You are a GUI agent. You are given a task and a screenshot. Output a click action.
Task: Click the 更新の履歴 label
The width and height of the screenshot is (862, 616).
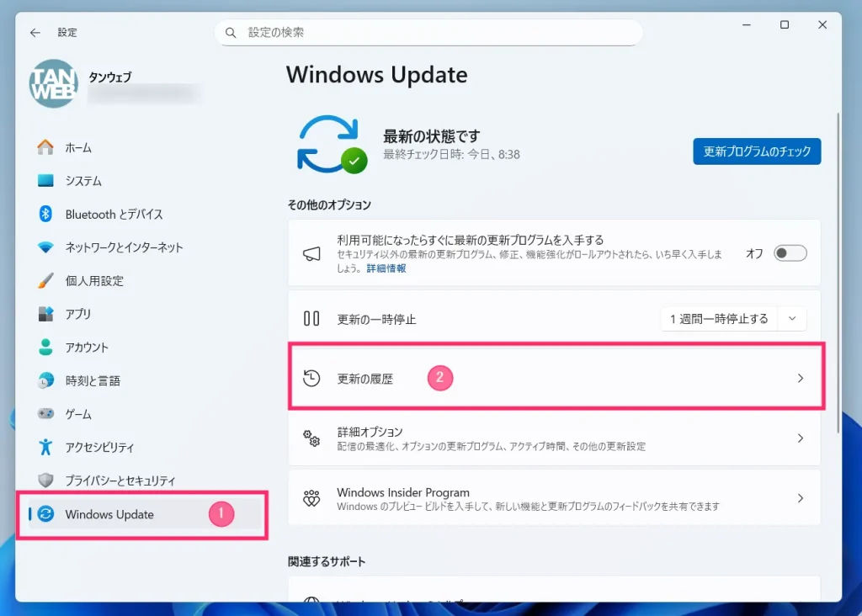(x=365, y=379)
